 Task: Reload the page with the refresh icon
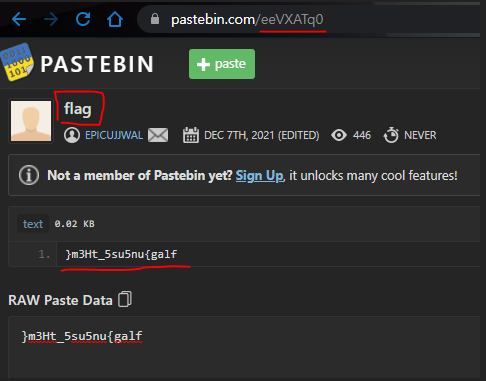[83, 19]
